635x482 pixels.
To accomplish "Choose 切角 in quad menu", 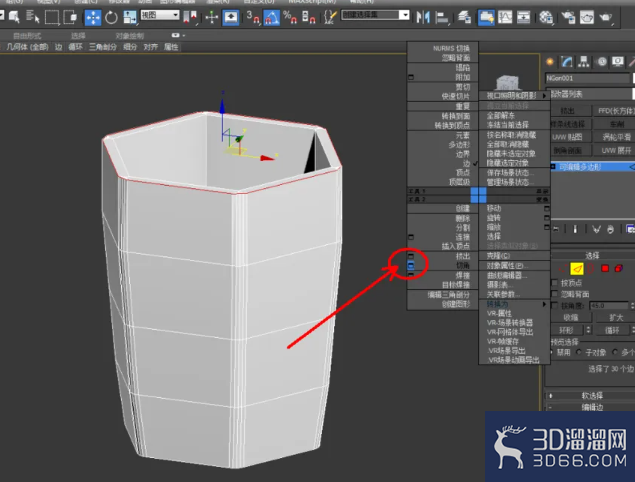I will coord(462,266).
